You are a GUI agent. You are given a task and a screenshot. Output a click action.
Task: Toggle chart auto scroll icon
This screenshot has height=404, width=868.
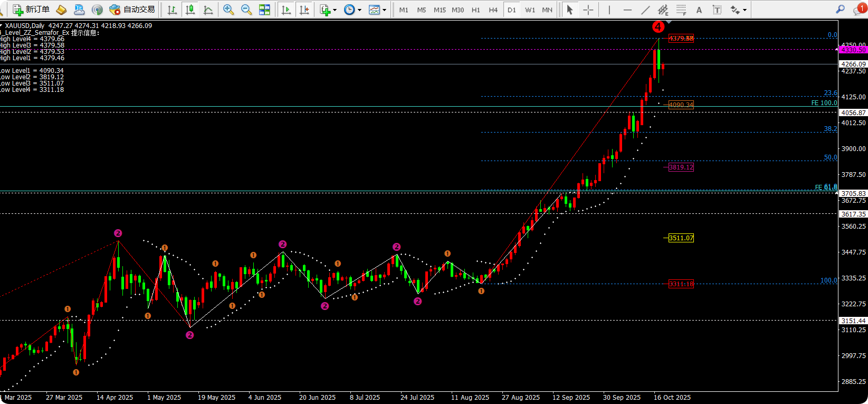tap(286, 10)
